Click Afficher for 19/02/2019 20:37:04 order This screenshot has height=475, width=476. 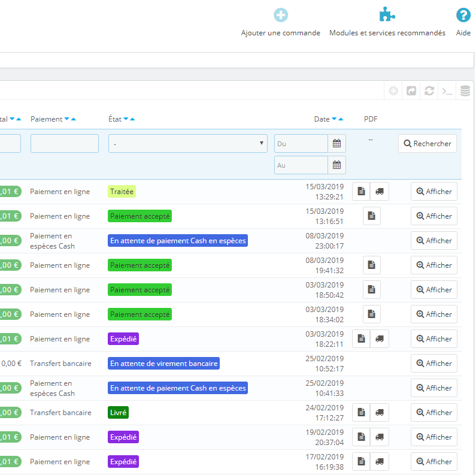[434, 437]
